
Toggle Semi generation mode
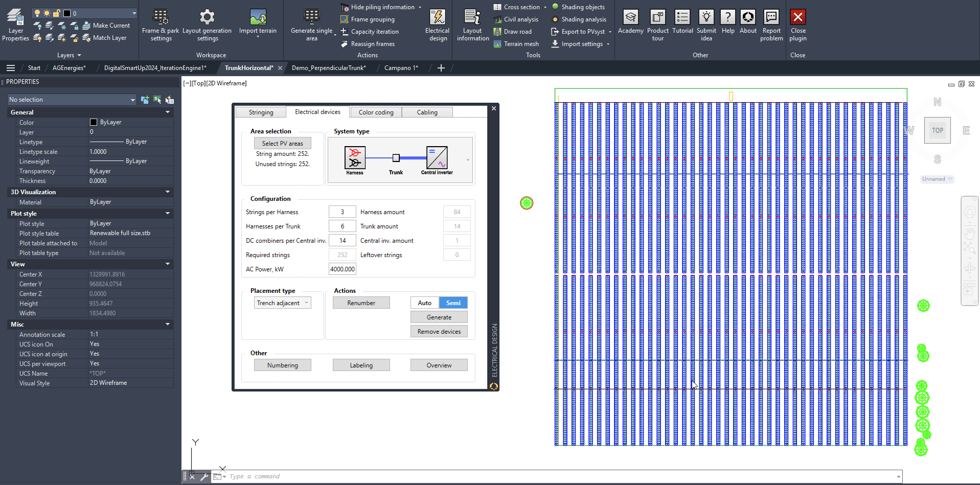click(453, 303)
